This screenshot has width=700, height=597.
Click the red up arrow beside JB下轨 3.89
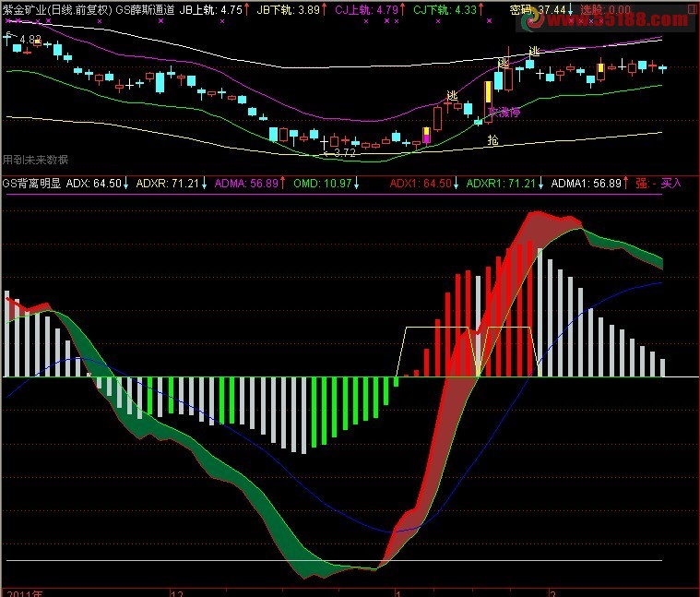pos(324,9)
